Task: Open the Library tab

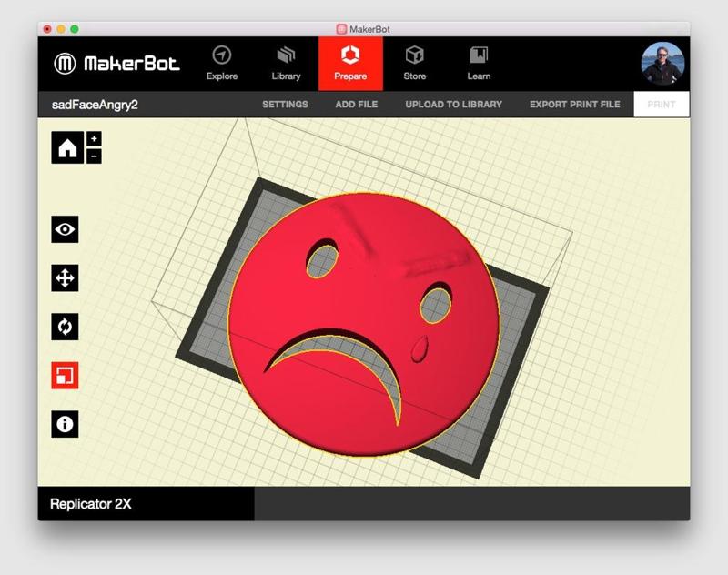Action: coord(286,64)
